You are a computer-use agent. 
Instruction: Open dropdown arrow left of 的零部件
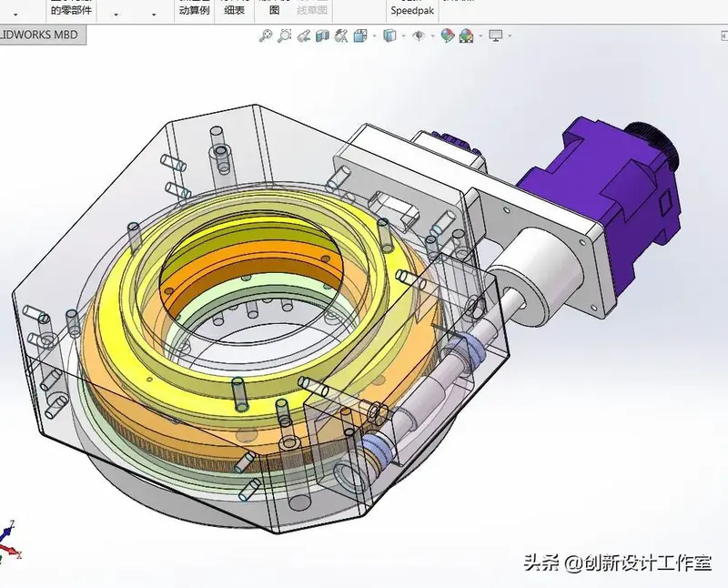click(x=15, y=15)
